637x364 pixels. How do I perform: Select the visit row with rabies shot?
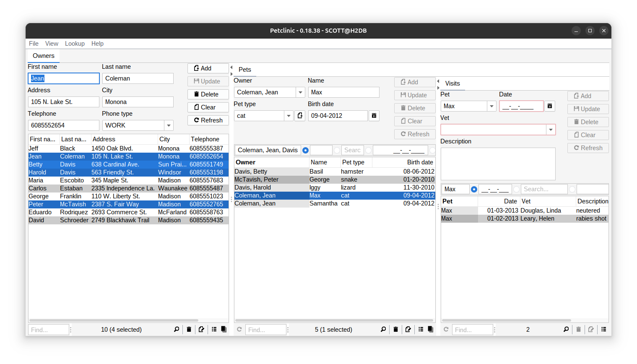point(525,218)
